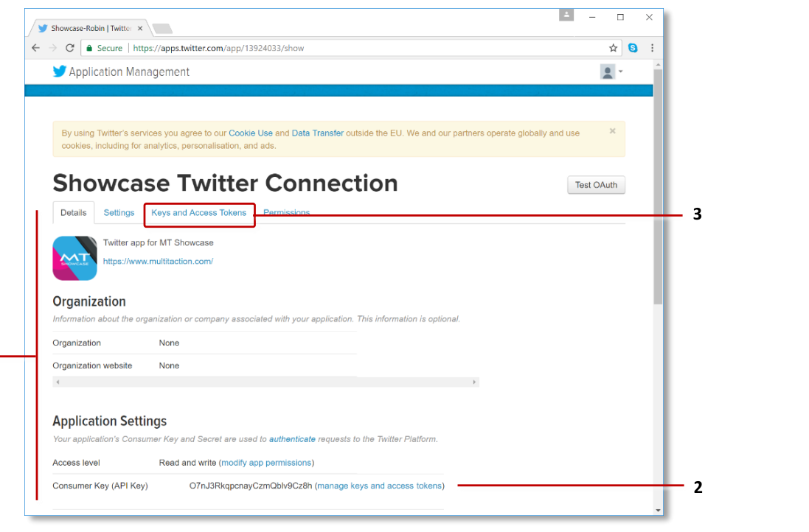The image size is (809, 532).
Task: Open Chrome's three-dot menu
Action: [651, 47]
